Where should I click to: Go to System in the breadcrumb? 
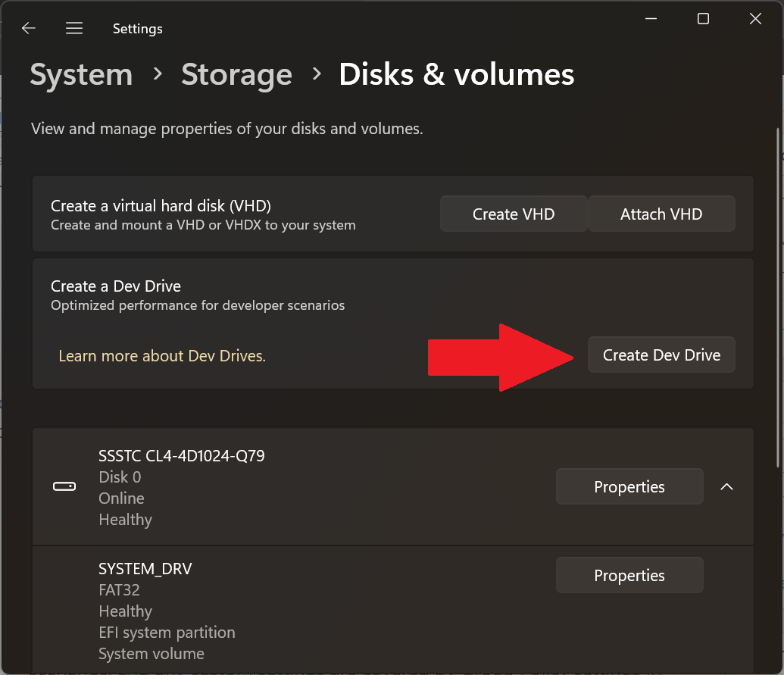(x=81, y=75)
